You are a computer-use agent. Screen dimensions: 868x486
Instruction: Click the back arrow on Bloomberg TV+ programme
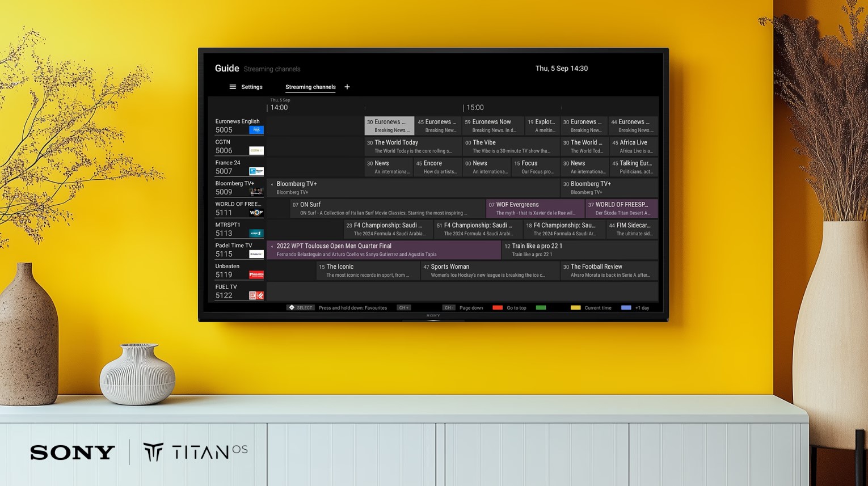click(272, 184)
